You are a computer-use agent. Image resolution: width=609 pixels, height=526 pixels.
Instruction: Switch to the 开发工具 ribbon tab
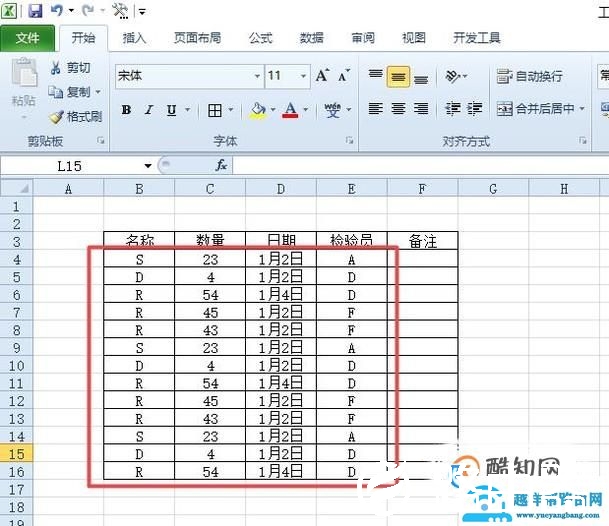(x=477, y=38)
